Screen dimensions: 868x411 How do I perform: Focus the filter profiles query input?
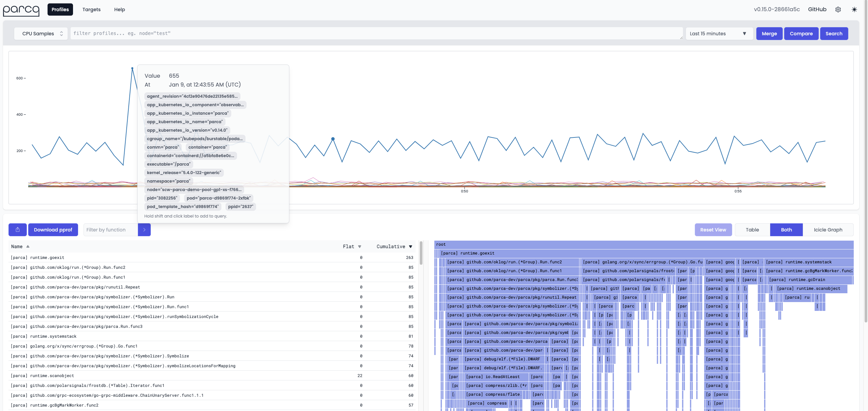pos(377,34)
